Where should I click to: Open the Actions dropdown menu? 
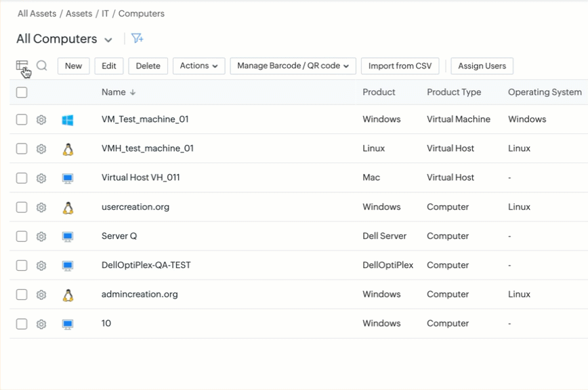[198, 66]
